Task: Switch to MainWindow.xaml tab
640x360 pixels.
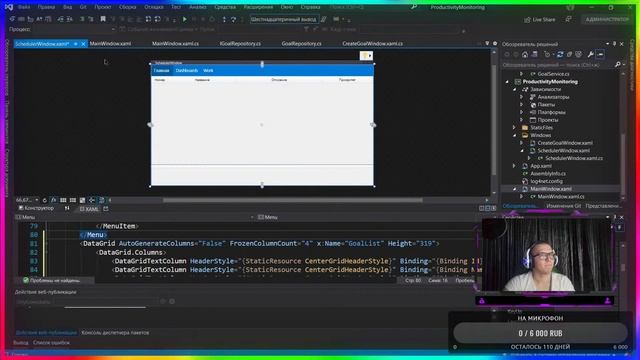Action: (110, 44)
